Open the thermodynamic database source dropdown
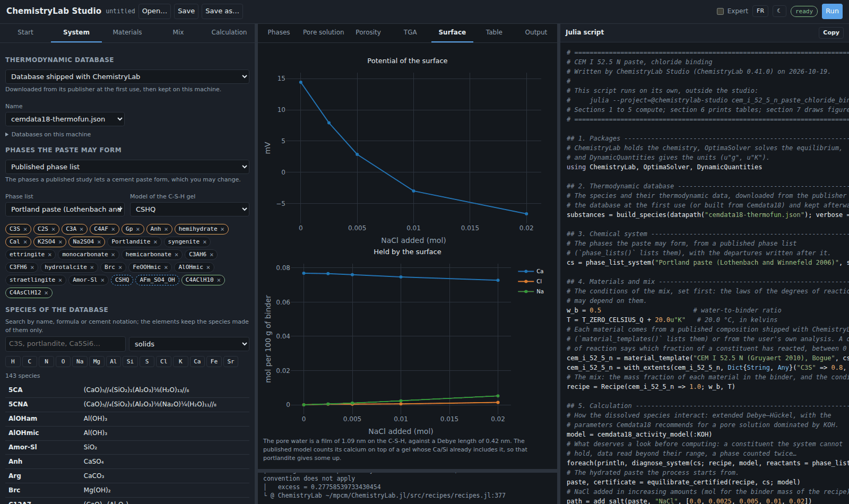The image size is (849, 504). click(x=127, y=77)
